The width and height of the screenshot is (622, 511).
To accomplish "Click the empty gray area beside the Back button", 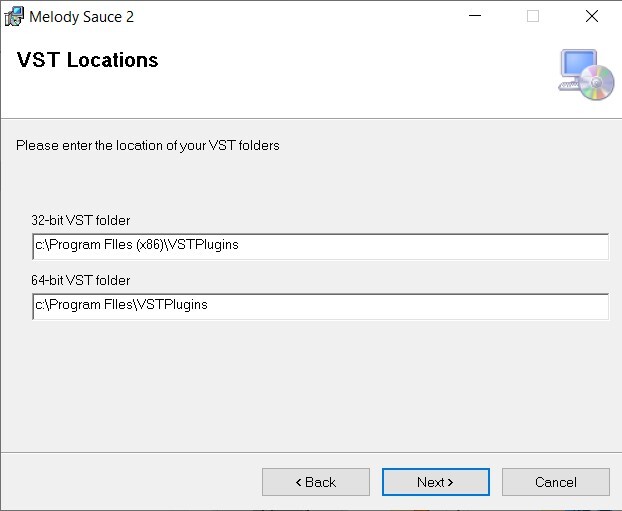I will click(130, 482).
